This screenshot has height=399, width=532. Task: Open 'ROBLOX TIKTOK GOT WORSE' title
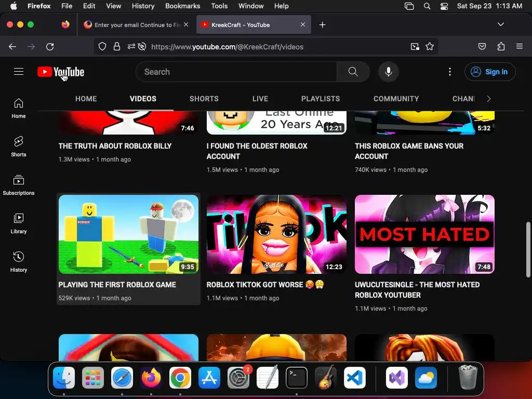(265, 285)
